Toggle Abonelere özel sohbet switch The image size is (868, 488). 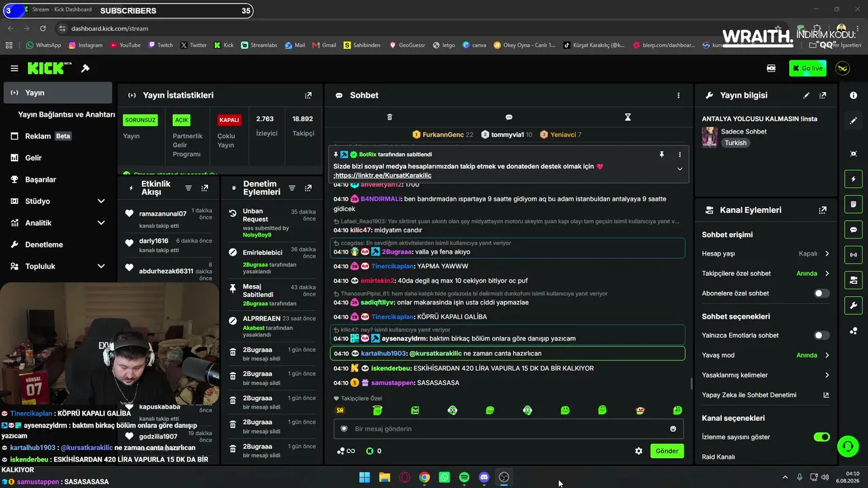[x=821, y=293]
